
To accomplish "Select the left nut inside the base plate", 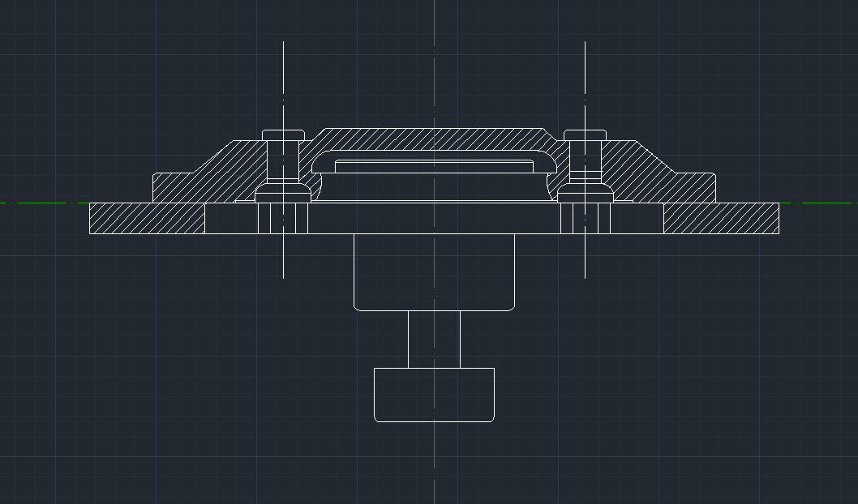I will (283, 219).
